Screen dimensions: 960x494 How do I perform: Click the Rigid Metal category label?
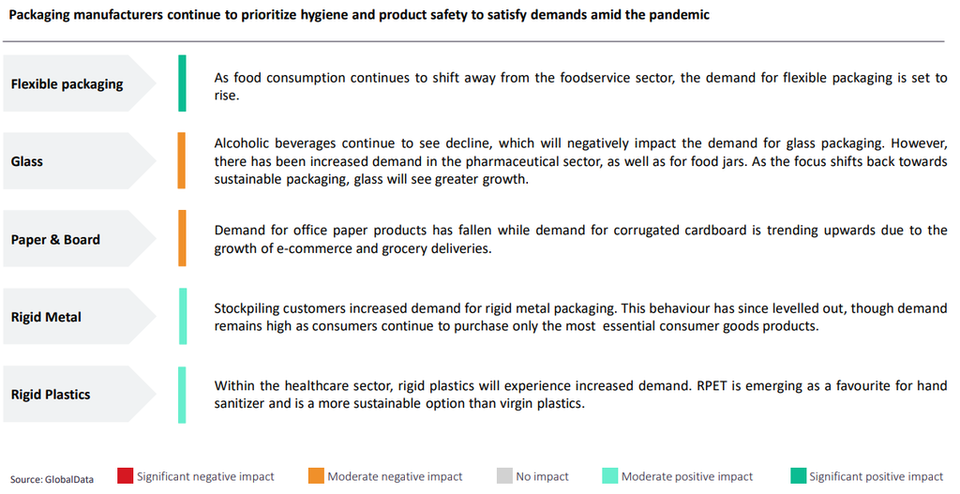click(x=46, y=317)
